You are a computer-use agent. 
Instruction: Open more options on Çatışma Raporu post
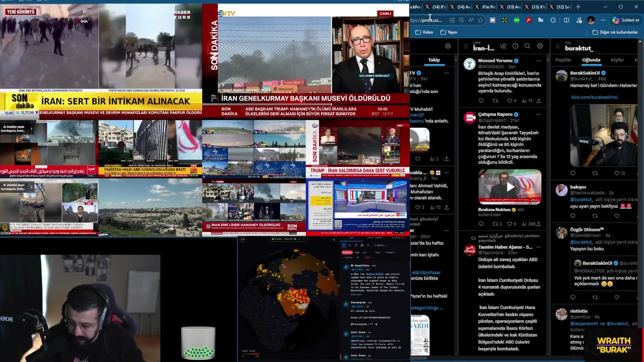pos(538,115)
